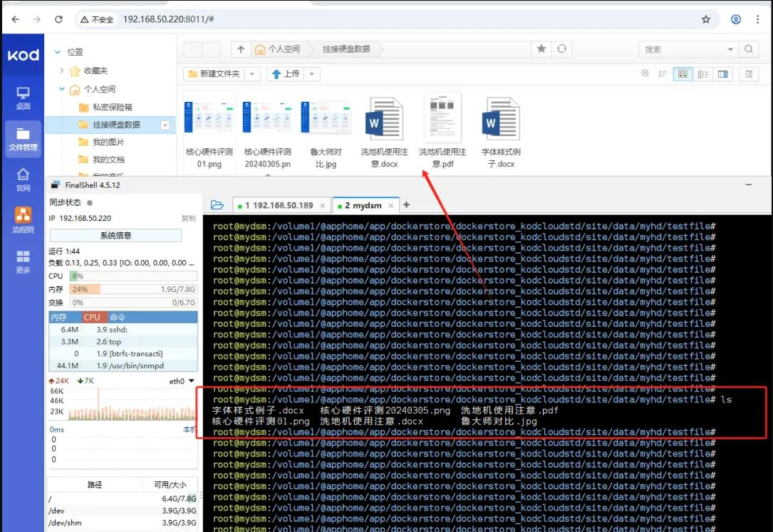Add a new FinalShell tab

point(406,205)
